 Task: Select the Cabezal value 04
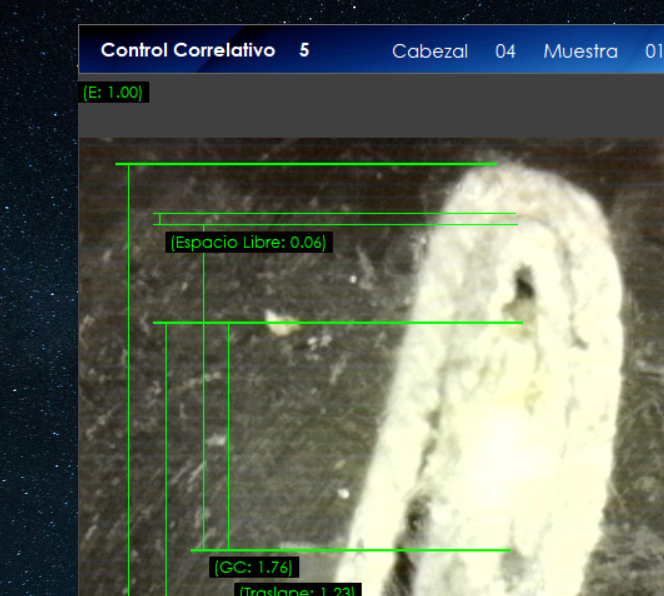point(505,51)
